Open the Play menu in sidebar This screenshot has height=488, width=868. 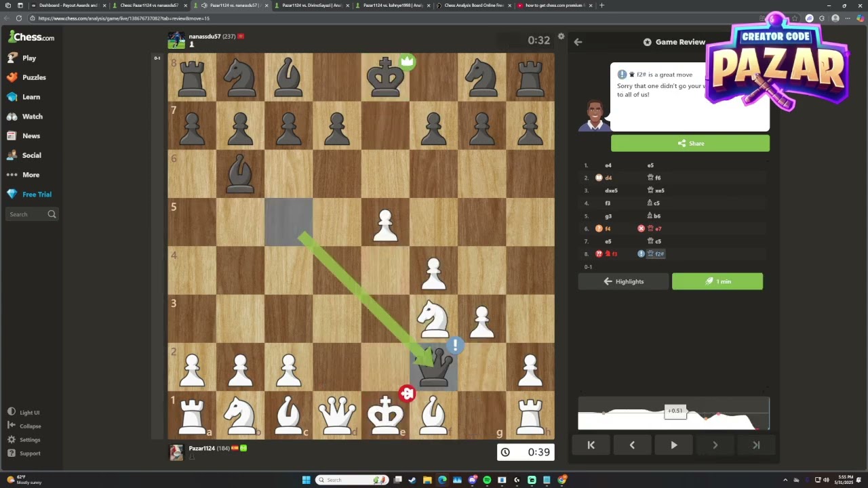[x=21, y=58]
